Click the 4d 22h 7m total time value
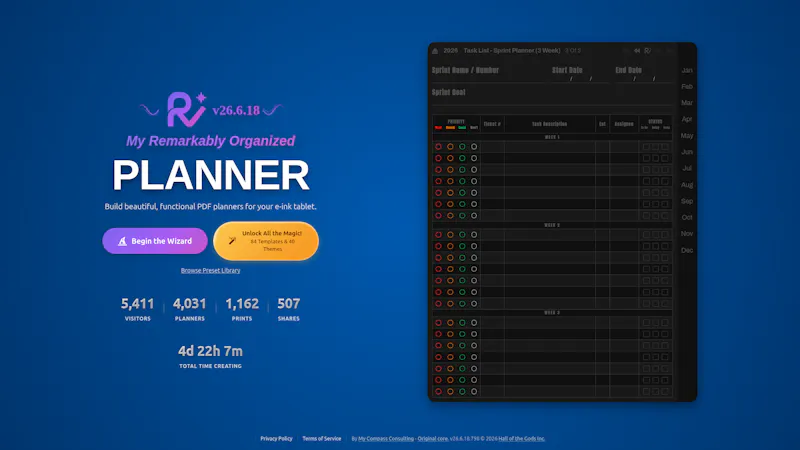The image size is (800, 450). [210, 351]
